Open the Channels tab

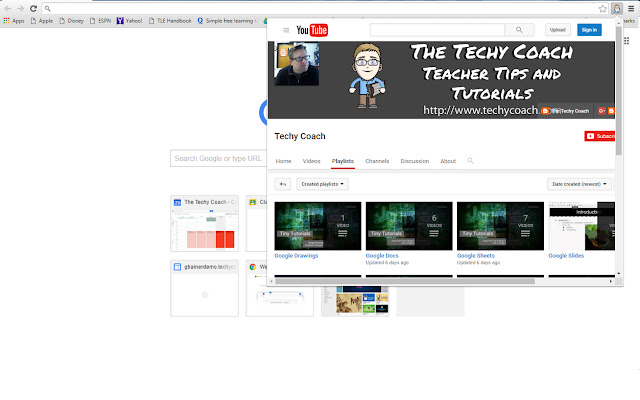click(377, 161)
